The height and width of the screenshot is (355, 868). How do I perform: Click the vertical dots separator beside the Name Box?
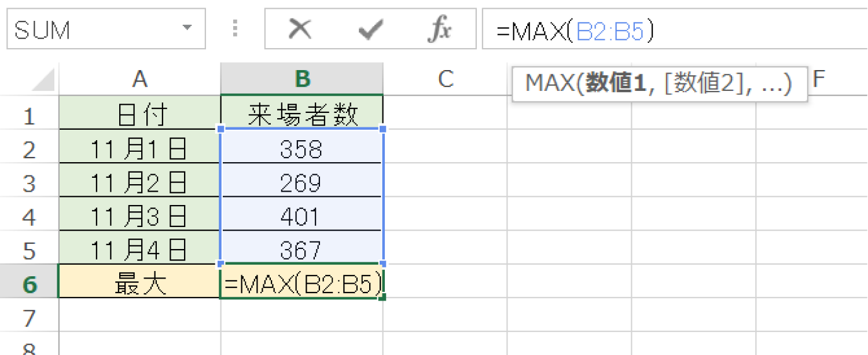[234, 28]
